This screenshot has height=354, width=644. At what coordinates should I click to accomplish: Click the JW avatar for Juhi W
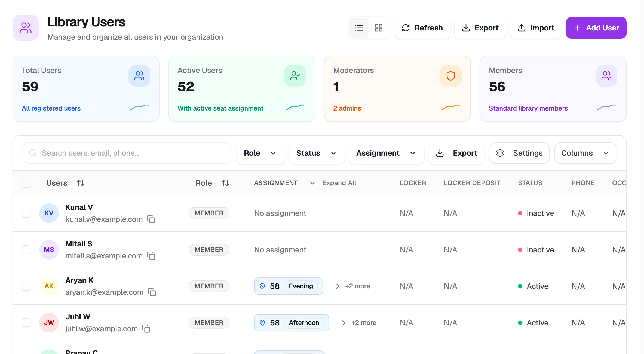[x=49, y=323]
